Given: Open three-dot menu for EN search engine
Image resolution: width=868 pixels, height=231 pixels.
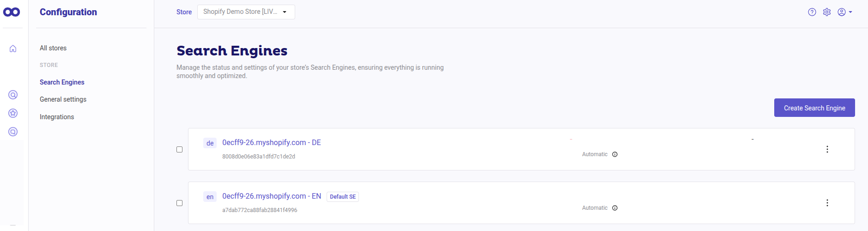Looking at the screenshot, I should tap(827, 203).
